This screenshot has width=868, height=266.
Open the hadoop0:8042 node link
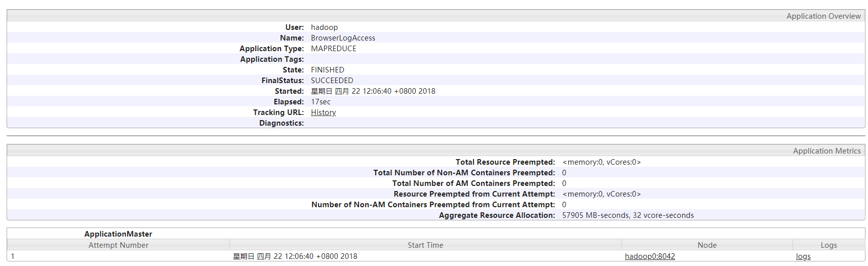[650, 256]
